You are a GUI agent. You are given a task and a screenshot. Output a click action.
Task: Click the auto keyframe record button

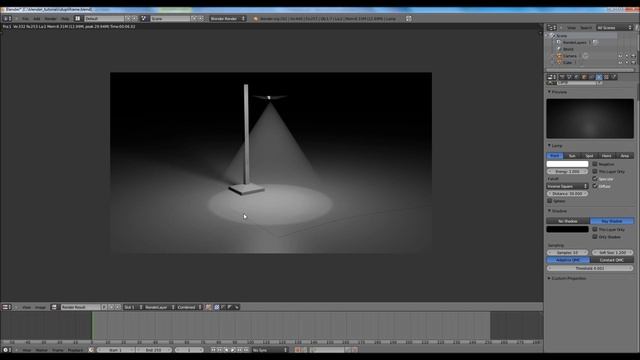click(x=297, y=350)
